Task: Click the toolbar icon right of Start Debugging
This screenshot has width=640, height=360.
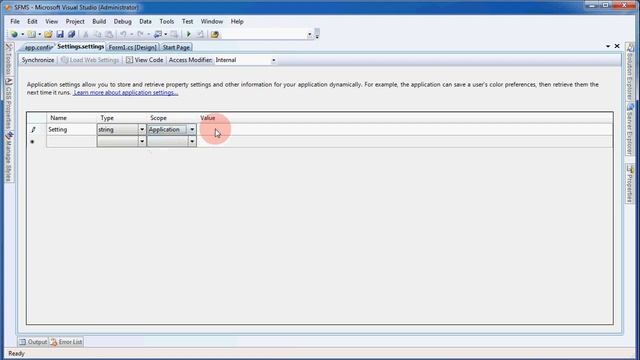Action: click(x=200, y=34)
